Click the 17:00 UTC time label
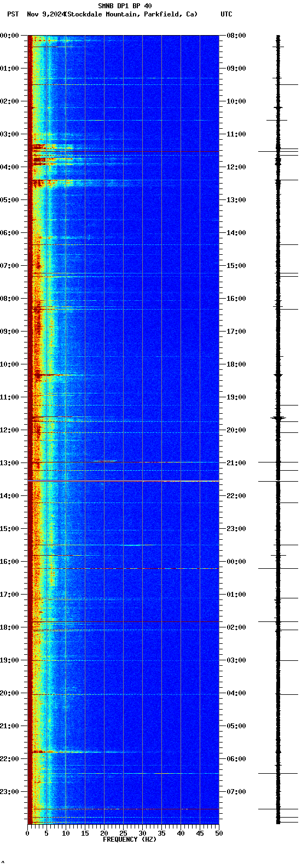 click(x=236, y=332)
